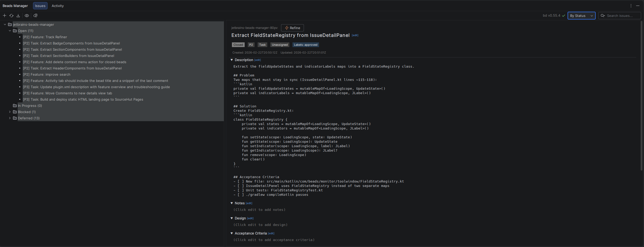Collapse the Description section triangle

(232, 60)
